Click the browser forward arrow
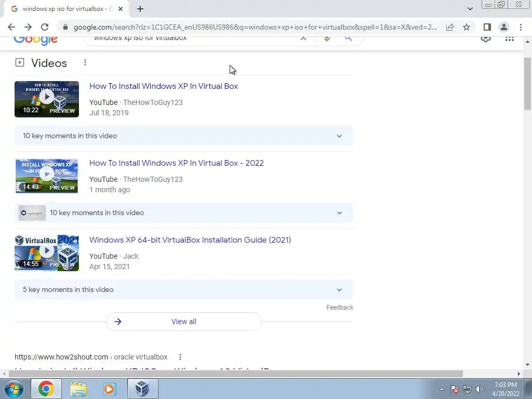This screenshot has width=532, height=399. (x=28, y=27)
